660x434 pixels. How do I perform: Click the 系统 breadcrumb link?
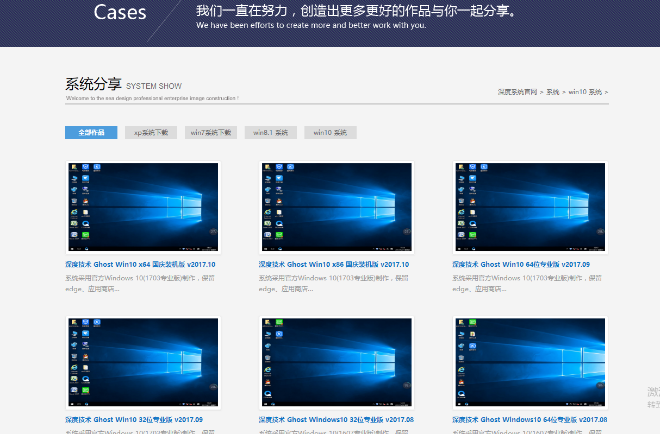coord(552,91)
